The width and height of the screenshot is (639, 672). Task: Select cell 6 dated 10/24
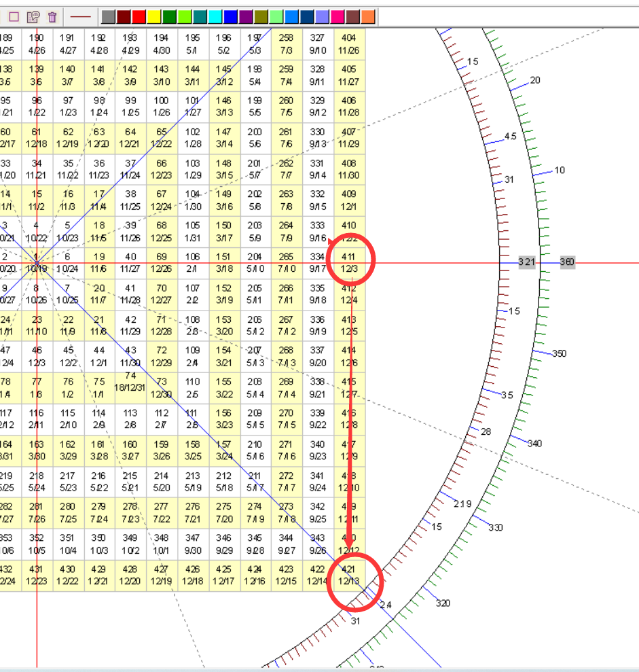68,263
